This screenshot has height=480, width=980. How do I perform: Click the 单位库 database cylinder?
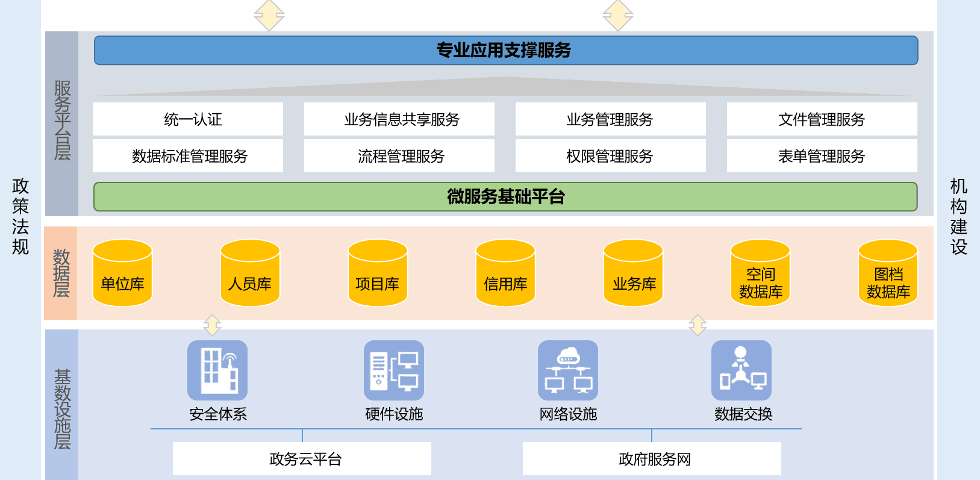pos(123,273)
